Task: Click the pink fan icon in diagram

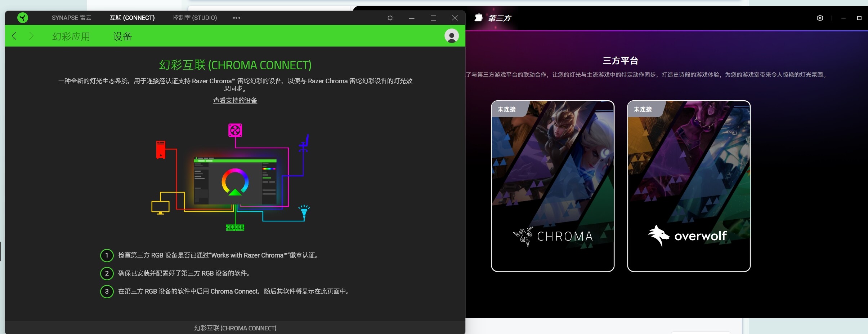Action: coord(235,130)
